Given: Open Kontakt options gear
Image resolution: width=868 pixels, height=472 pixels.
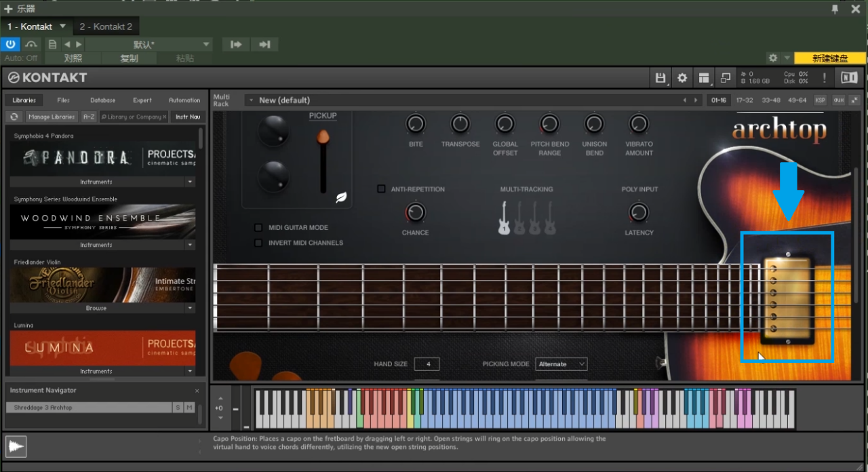Looking at the screenshot, I should pyautogui.click(x=682, y=78).
